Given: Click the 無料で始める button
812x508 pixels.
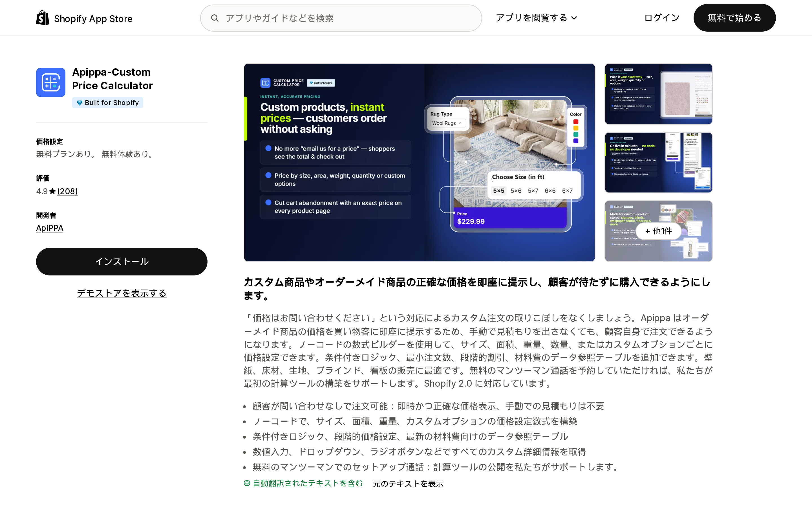Looking at the screenshot, I should [734, 18].
